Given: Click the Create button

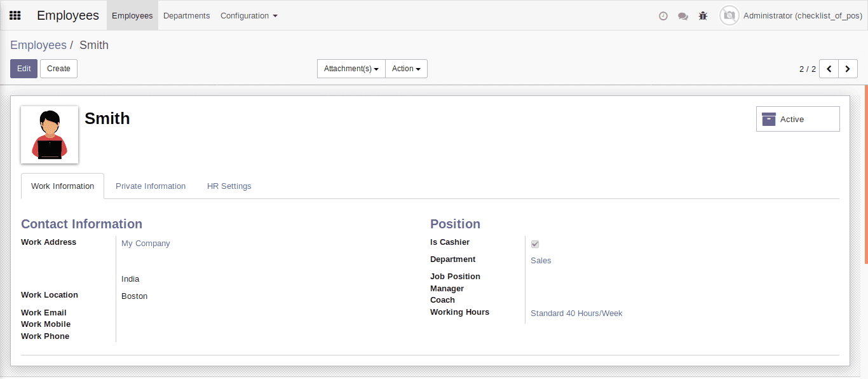Looking at the screenshot, I should (58, 69).
